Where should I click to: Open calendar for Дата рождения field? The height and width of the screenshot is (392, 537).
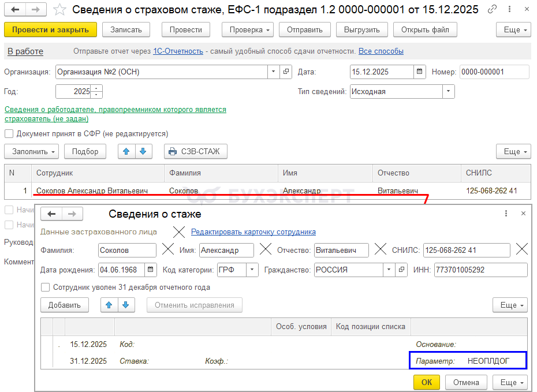150,270
